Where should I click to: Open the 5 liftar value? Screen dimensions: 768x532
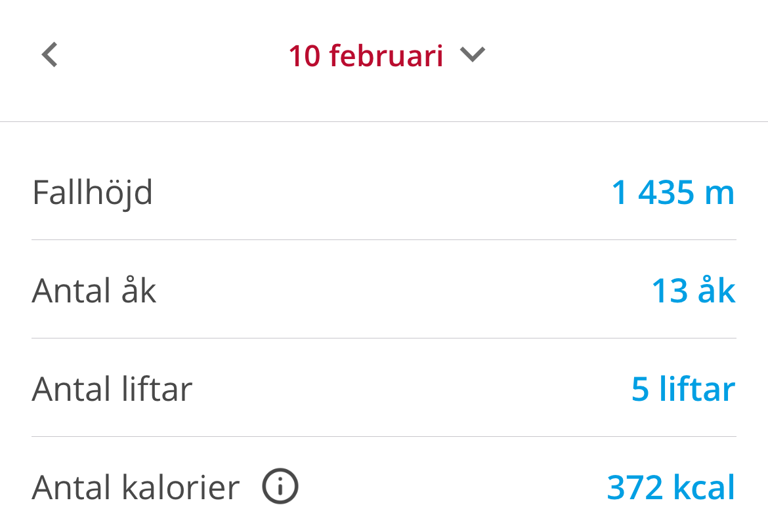coord(683,389)
